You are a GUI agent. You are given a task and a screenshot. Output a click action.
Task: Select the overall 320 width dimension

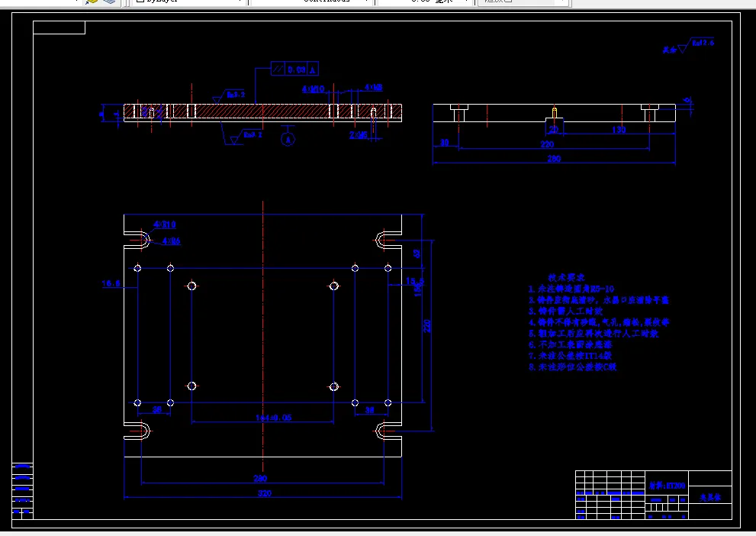coord(264,493)
